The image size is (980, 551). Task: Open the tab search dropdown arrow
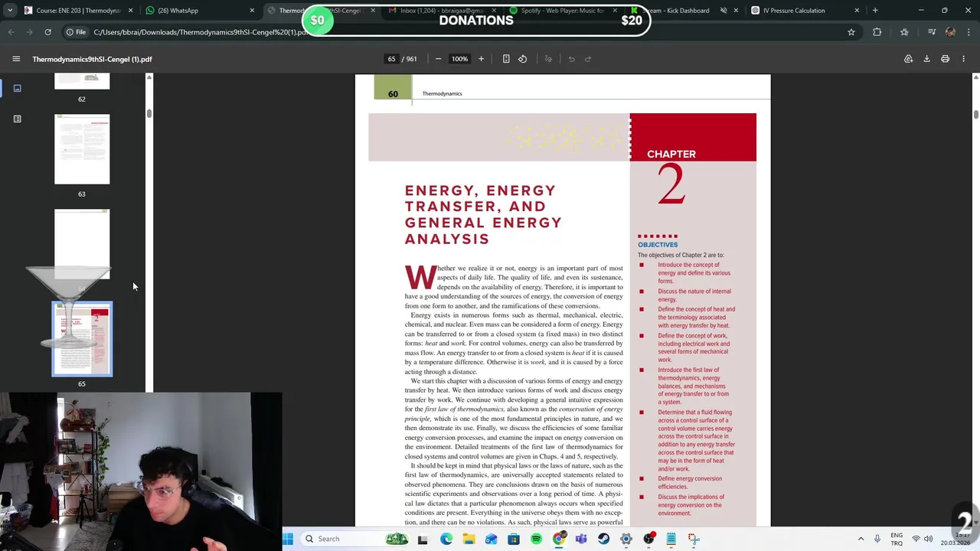[x=10, y=11]
